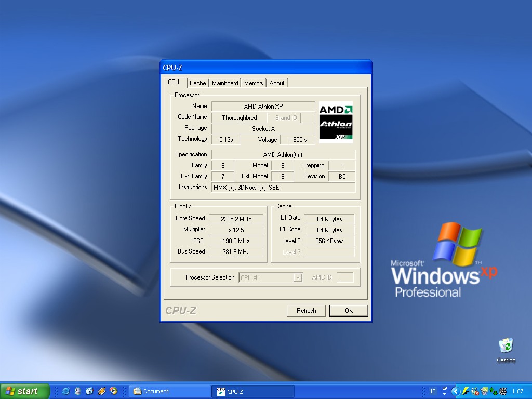
Task: Click the green arrows network tray icon
Action: tap(494, 391)
